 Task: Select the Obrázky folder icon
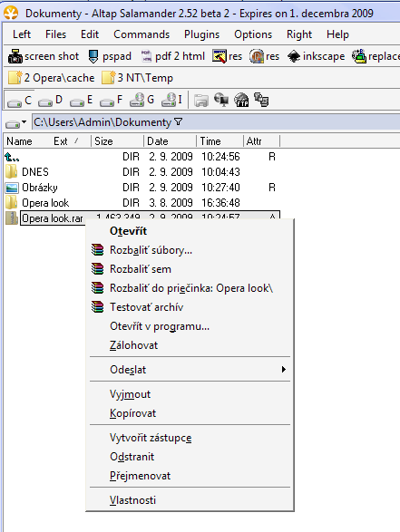pyautogui.click(x=12, y=188)
